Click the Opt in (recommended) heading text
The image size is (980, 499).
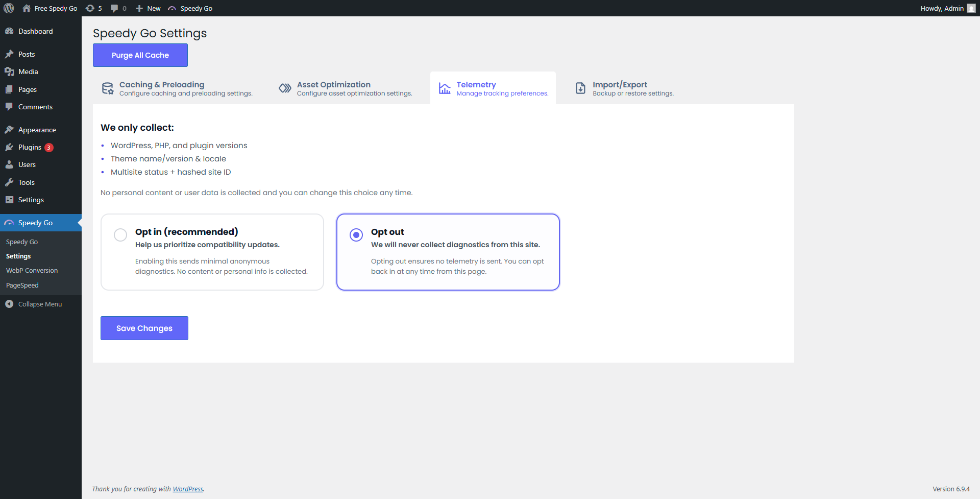(187, 232)
